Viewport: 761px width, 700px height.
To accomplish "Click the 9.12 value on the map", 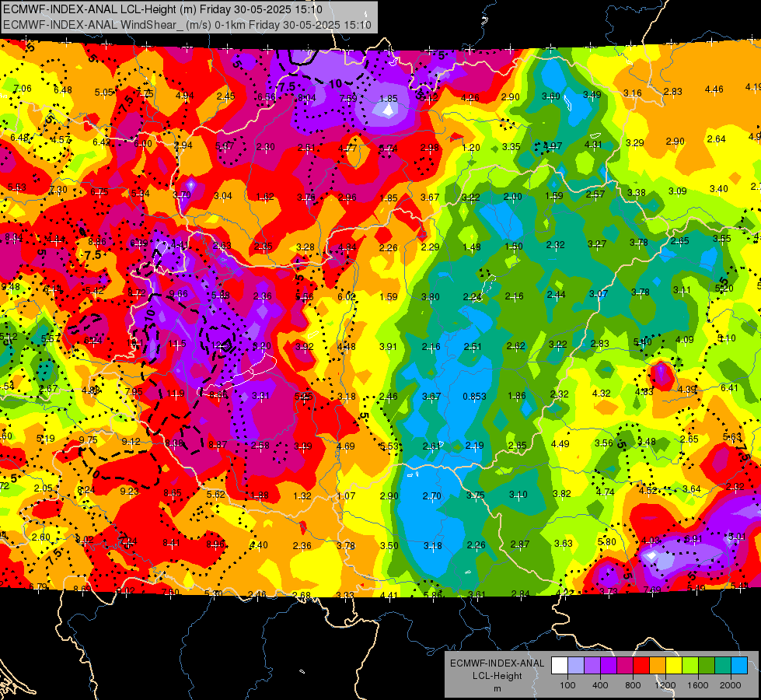I will click(x=131, y=442).
